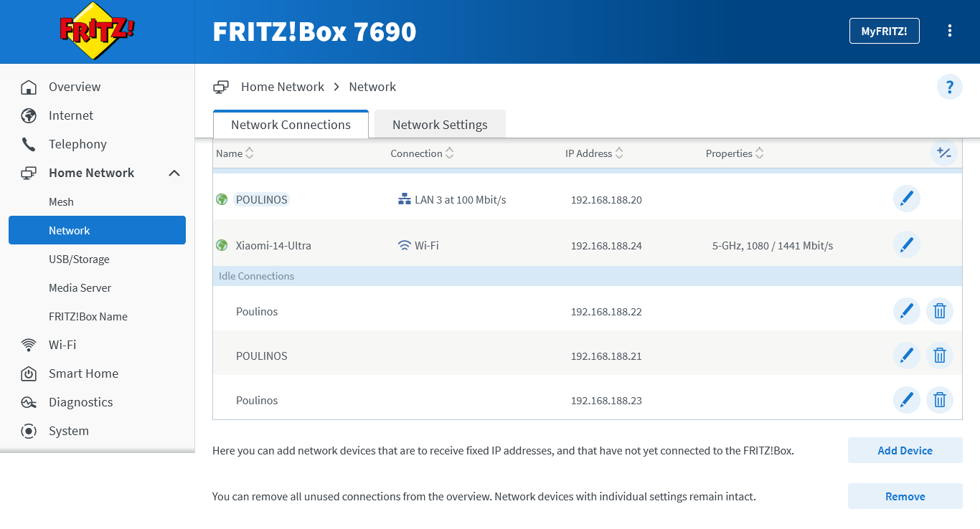Click the LAN network icon for POULINOS
The width and height of the screenshot is (980, 529).
pyautogui.click(x=405, y=199)
